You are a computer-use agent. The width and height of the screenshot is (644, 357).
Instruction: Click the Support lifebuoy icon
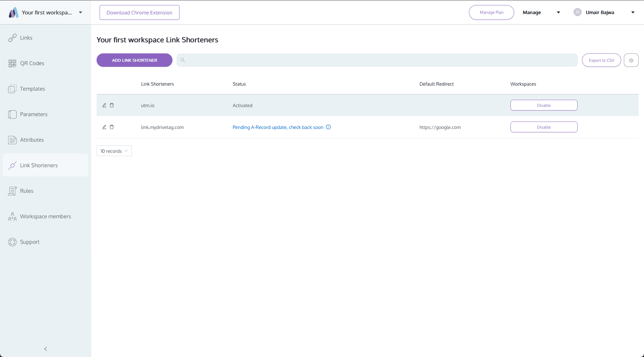point(12,242)
